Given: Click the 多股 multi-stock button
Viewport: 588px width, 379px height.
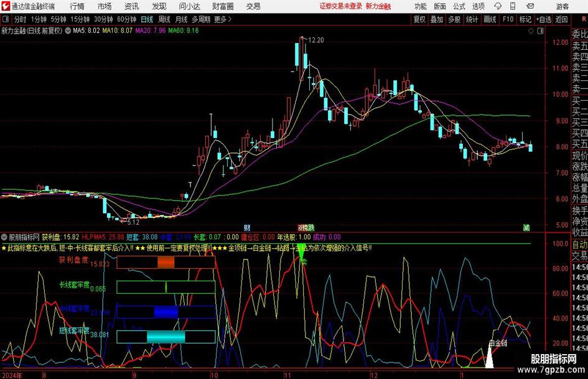Looking at the screenshot, I should tap(454, 19).
